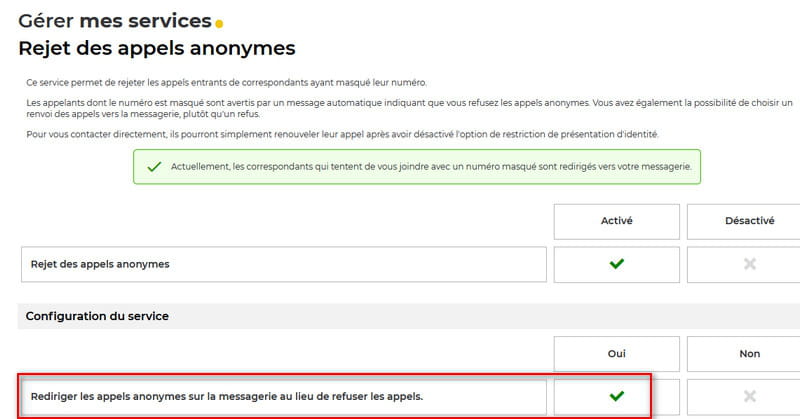Viewport: 800px width, 419px height.
Task: Select the Oui checkmark for voicemail redirection
Action: pos(616,396)
